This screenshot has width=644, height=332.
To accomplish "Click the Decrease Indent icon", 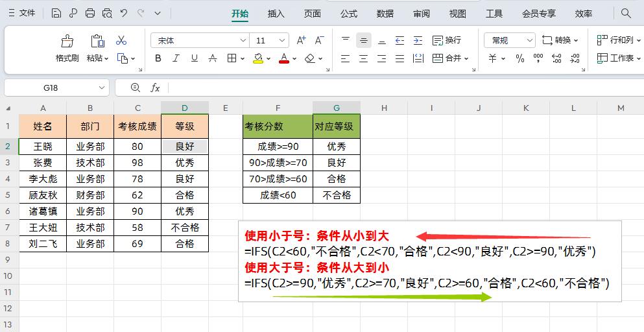I will click(x=400, y=40).
